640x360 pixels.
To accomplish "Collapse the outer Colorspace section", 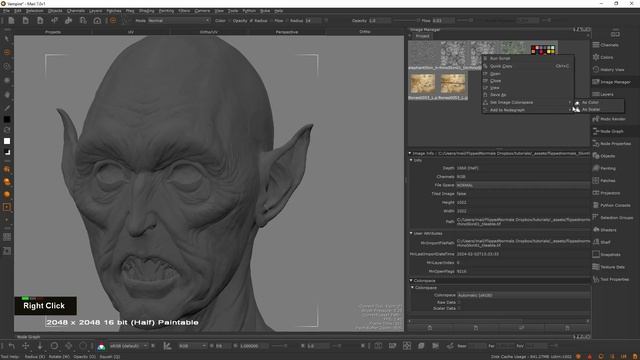I will [x=411, y=280].
